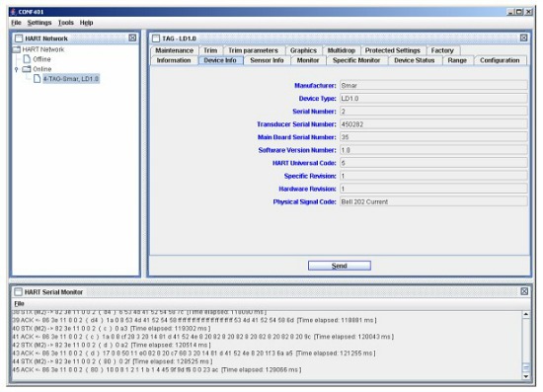This screenshot has height=392, width=543.
Task: Click serial monitor scrollbar down arrow
Action: pos(526,376)
